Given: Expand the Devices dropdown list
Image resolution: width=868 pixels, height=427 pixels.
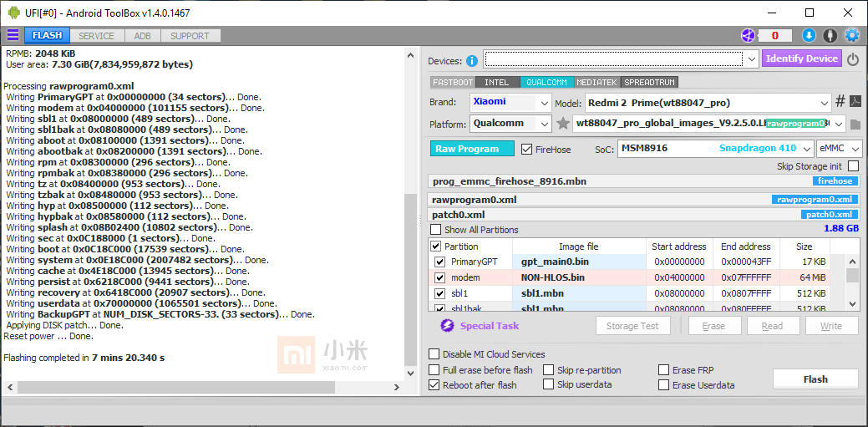Looking at the screenshot, I should click(751, 58).
